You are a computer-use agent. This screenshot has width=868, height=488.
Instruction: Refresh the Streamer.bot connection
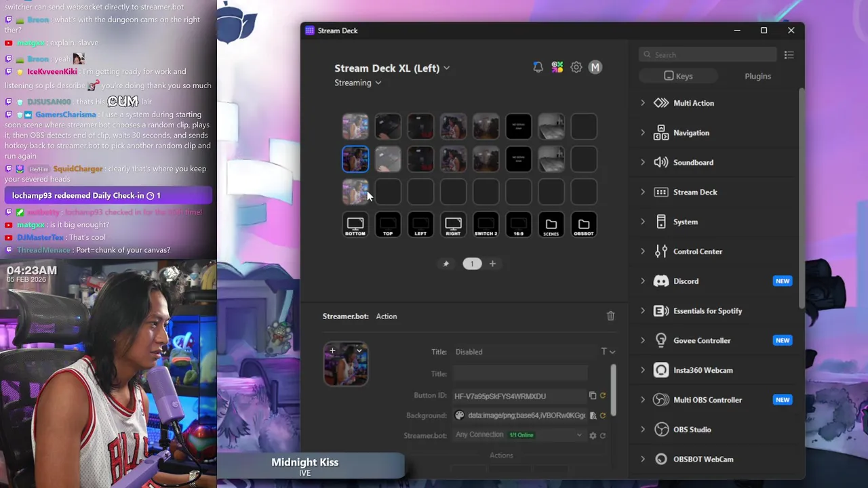click(x=602, y=435)
